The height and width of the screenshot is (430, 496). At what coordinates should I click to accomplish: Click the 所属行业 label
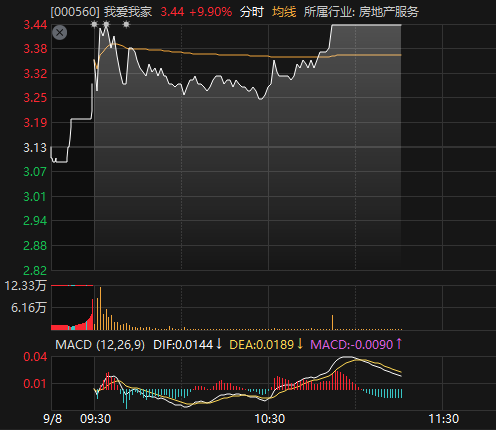pos(328,12)
